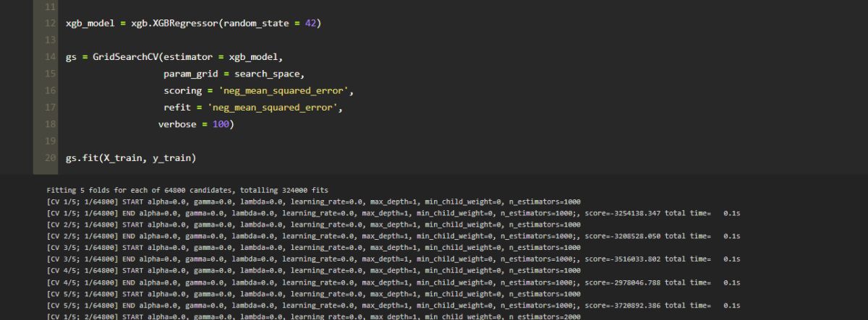This screenshot has height=320, width=868.
Task: Click the score value -2978046.788
Action: (x=636, y=282)
